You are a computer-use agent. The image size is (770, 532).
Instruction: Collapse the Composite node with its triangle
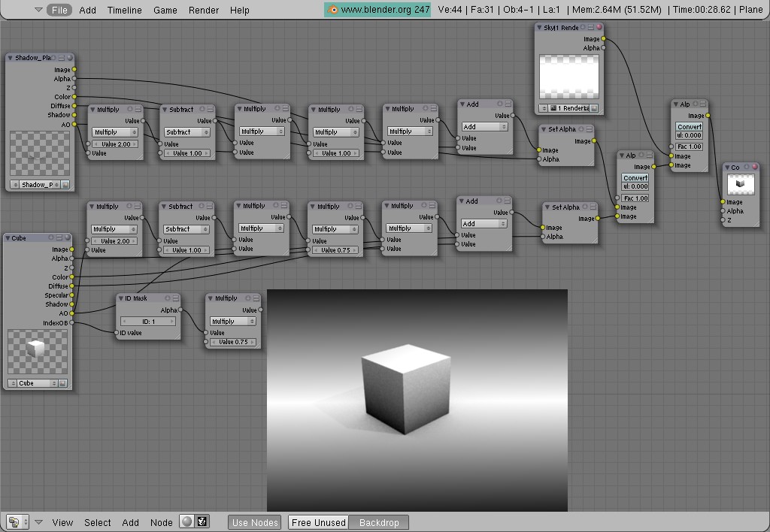tap(727, 168)
